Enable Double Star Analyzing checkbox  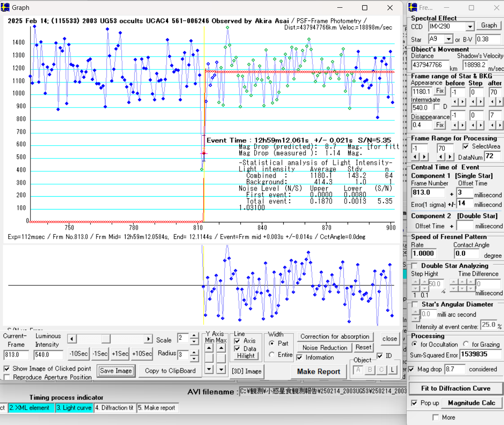(x=415, y=266)
